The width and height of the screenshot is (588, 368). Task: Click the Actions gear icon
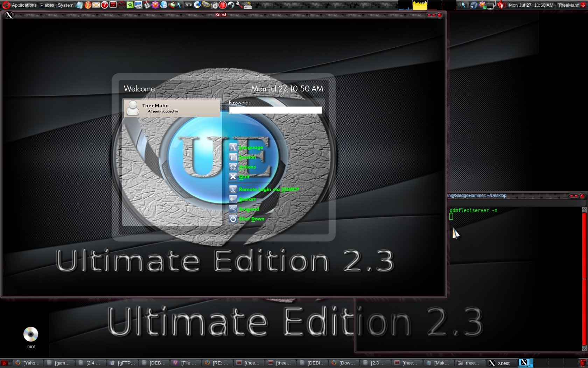pyautogui.click(x=233, y=167)
